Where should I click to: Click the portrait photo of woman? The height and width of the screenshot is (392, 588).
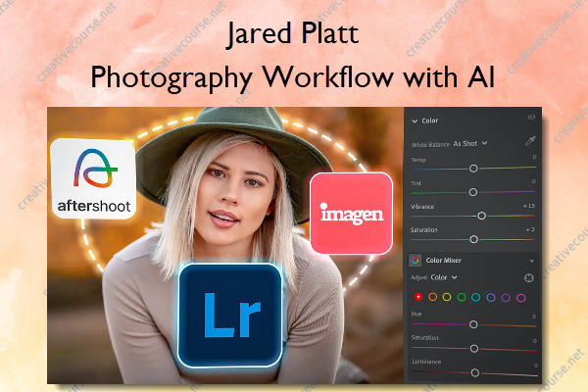(225, 245)
